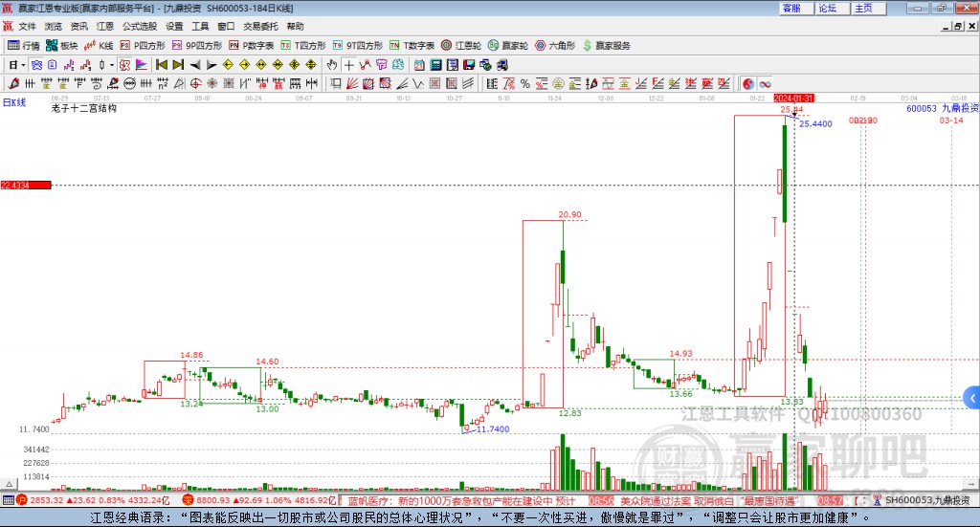Image resolution: width=980 pixels, height=527 pixels.
Task: Click the 主页 homepage button
Action: pos(869,8)
